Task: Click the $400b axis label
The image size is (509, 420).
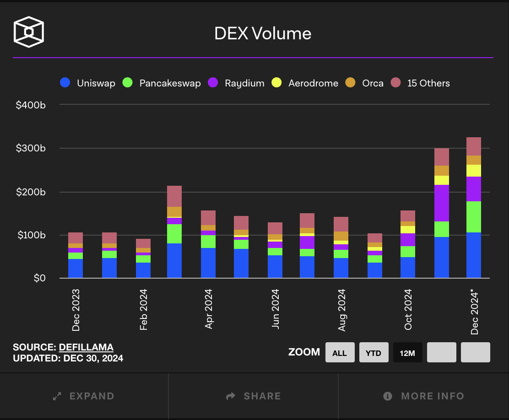Action: click(31, 105)
